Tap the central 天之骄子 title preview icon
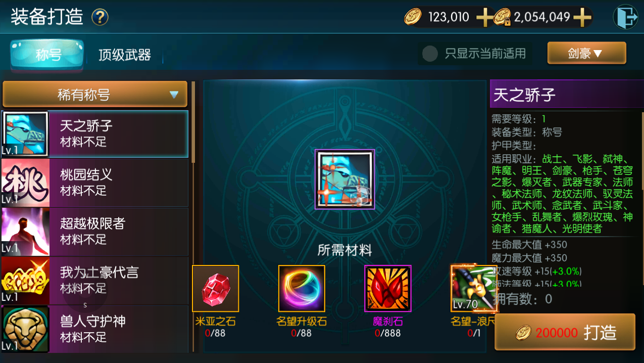Viewport: 644px width, 363px height. click(x=345, y=179)
